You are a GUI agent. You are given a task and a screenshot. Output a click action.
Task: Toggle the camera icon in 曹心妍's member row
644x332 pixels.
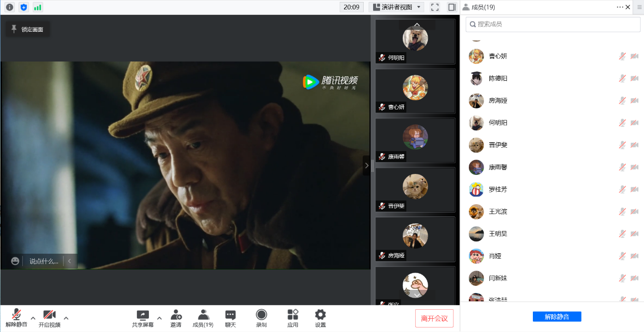(634, 56)
